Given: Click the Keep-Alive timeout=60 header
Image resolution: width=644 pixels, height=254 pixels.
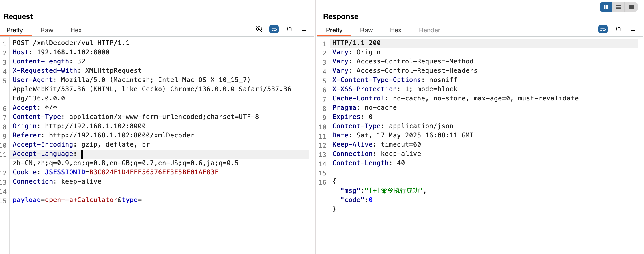Looking at the screenshot, I should point(377,145).
